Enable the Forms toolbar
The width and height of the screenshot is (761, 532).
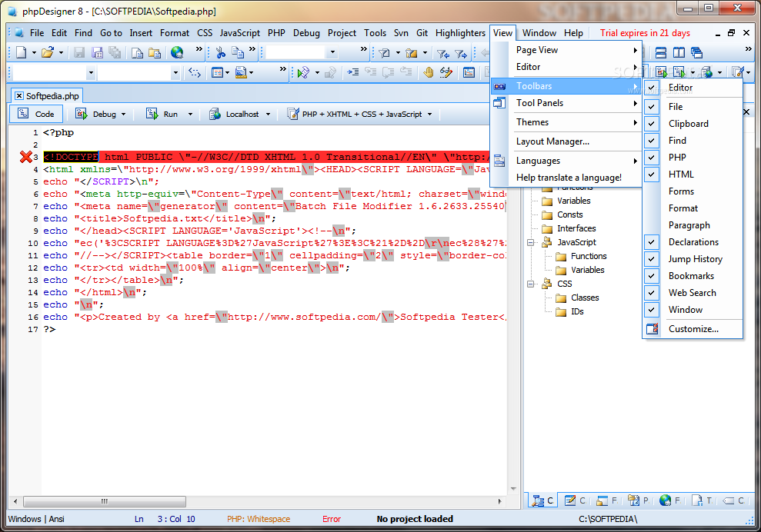[693, 191]
